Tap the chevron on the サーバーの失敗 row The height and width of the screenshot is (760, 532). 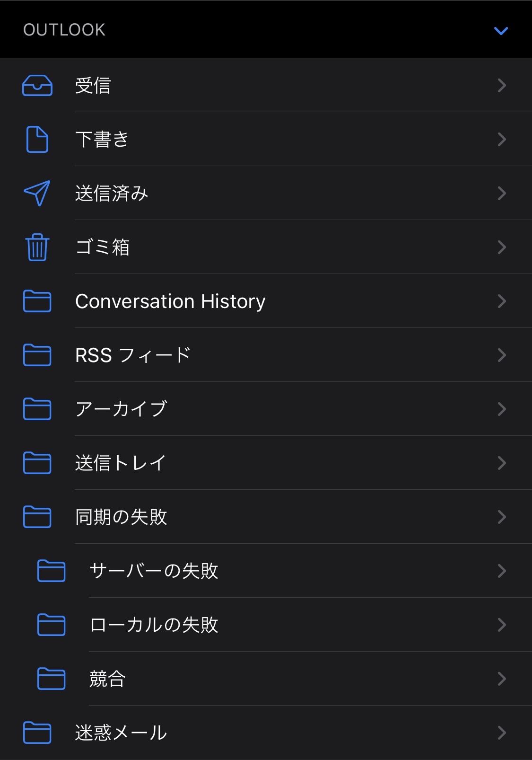point(502,571)
